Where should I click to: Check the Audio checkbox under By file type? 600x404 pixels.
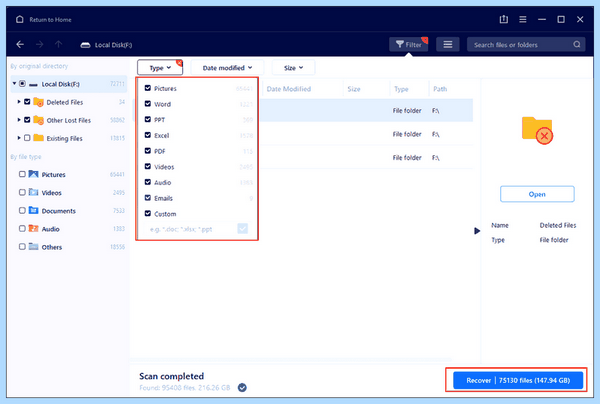[22, 228]
